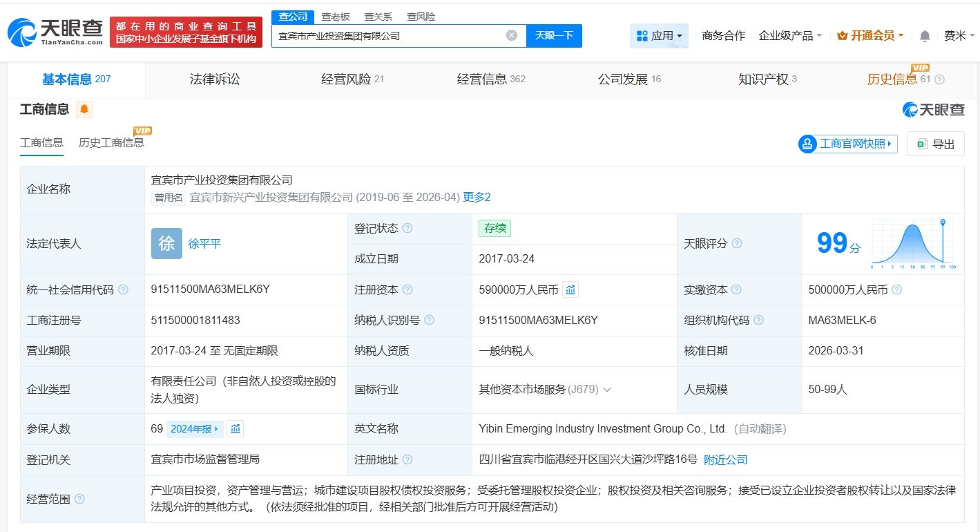Click the notification bell icon in header
The width and height of the screenshot is (980, 532).
(x=925, y=36)
